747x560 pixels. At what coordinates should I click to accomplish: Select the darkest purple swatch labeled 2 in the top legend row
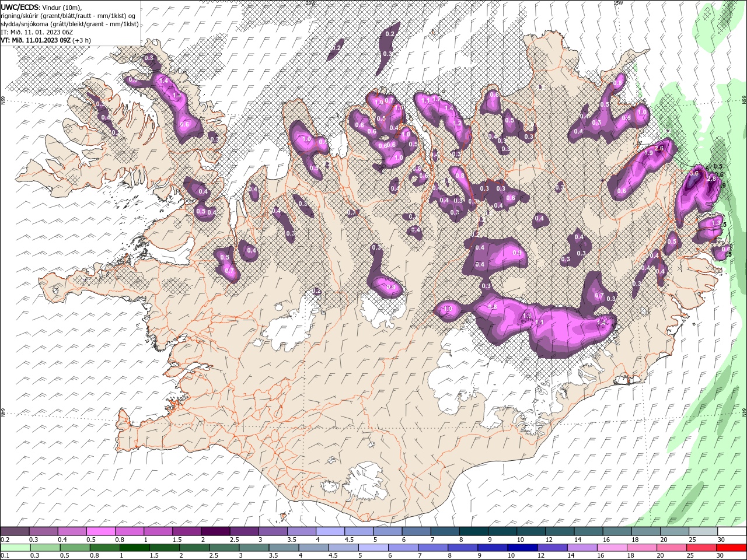(x=215, y=531)
